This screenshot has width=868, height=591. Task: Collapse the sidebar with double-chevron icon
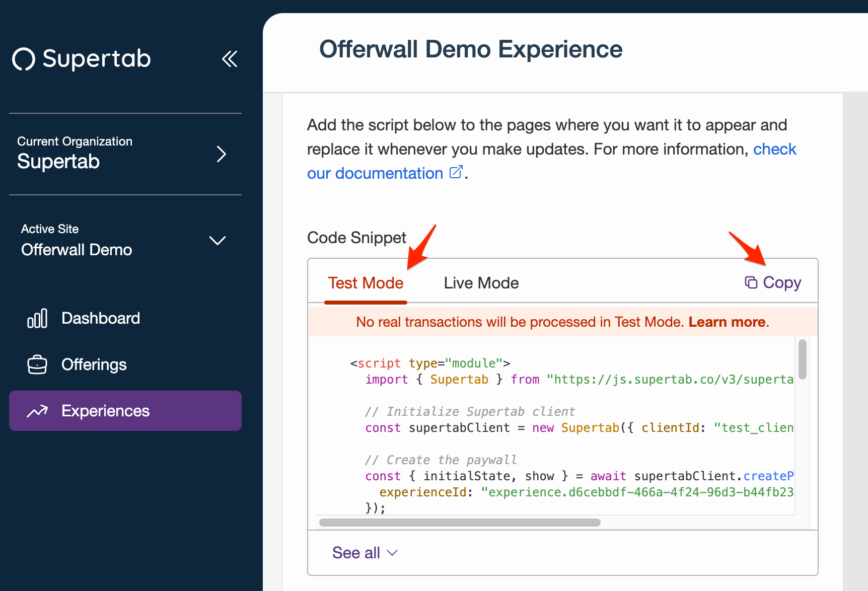click(x=230, y=59)
